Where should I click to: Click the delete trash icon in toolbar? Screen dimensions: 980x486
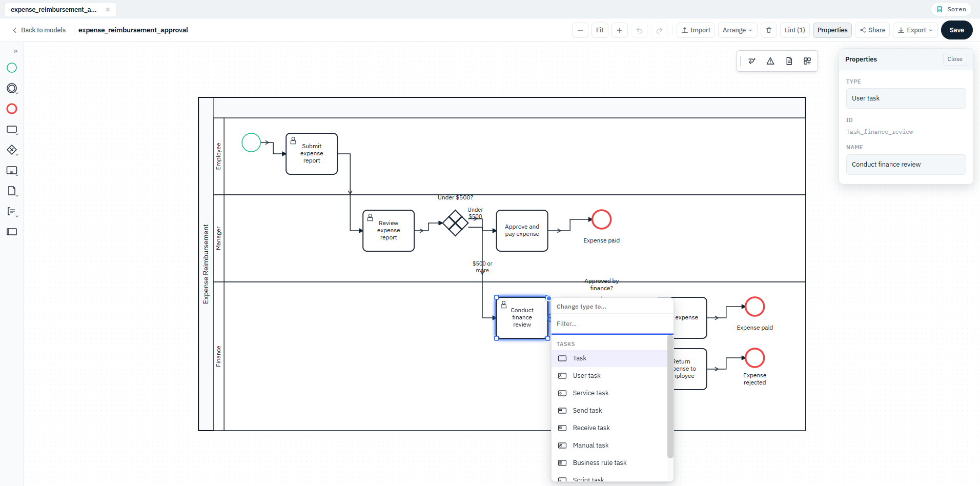pyautogui.click(x=768, y=30)
